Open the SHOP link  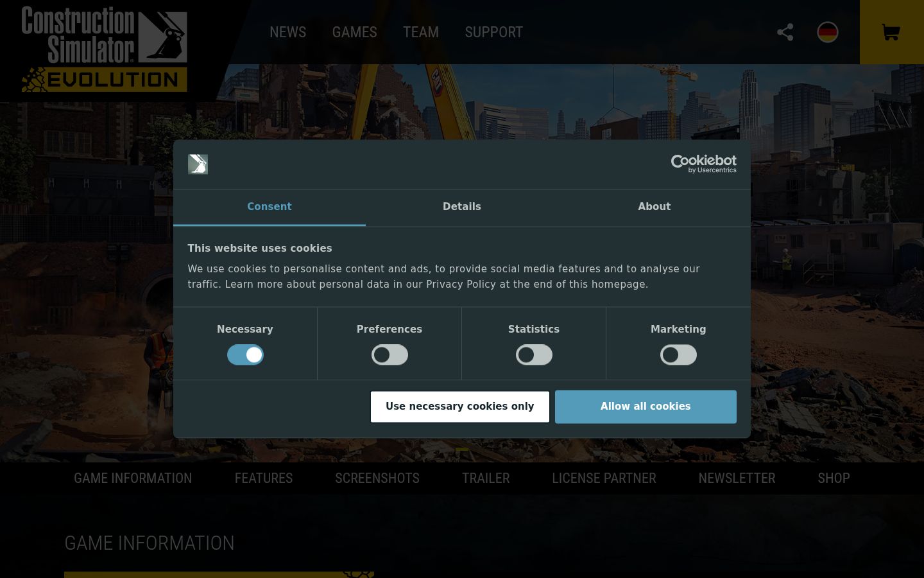tap(834, 478)
